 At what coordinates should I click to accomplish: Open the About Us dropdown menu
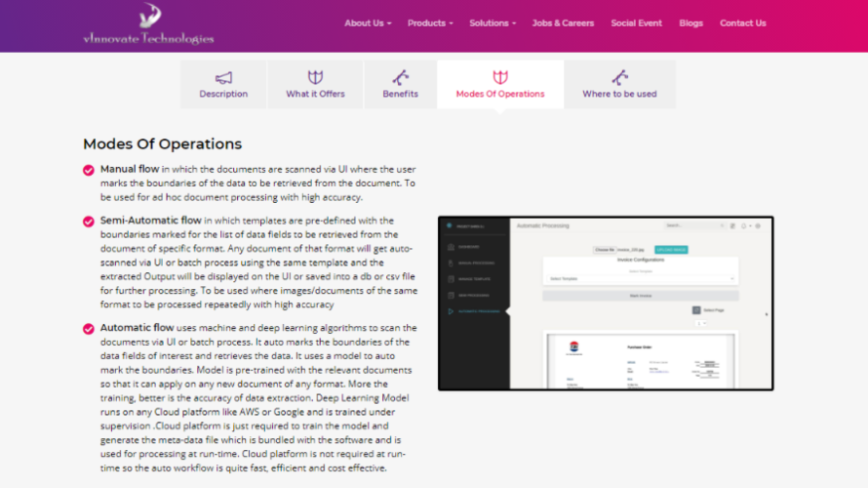(368, 23)
